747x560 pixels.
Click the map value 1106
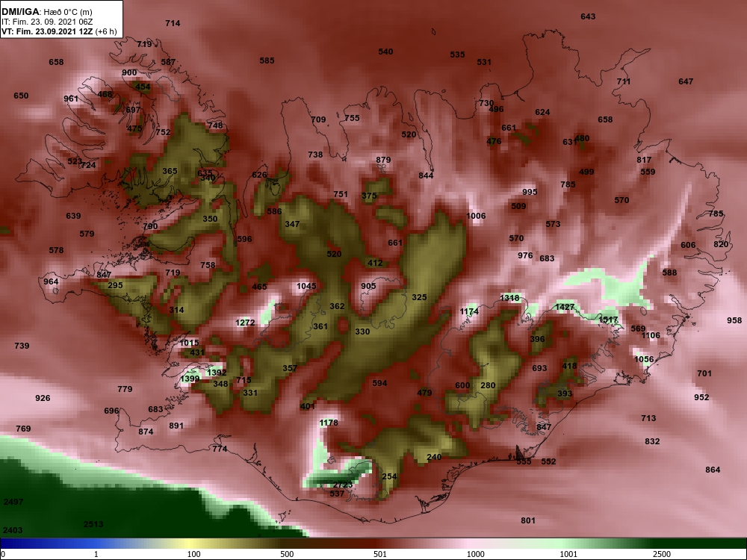(x=651, y=335)
